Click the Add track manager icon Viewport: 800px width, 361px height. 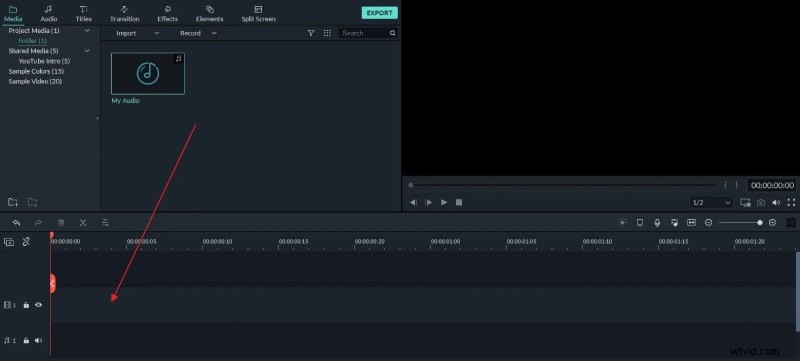[x=9, y=242]
